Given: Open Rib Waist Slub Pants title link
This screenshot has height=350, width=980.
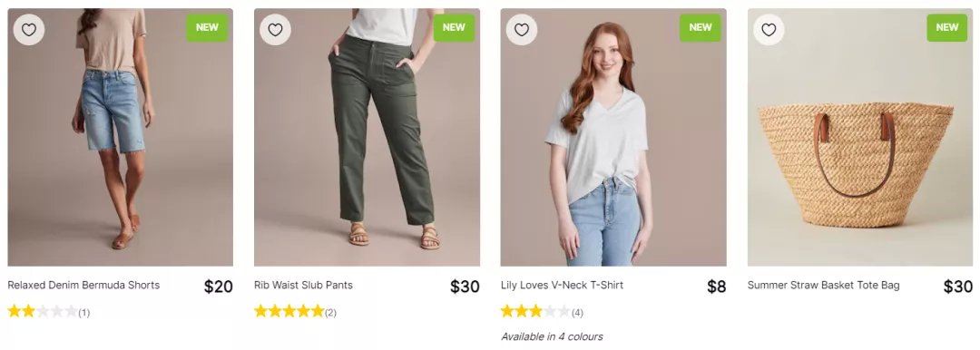Looking at the screenshot, I should (x=303, y=285).
